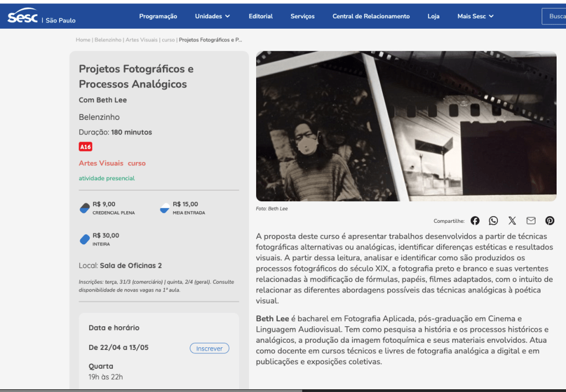Open the Programação menu
566x392 pixels.
click(158, 17)
